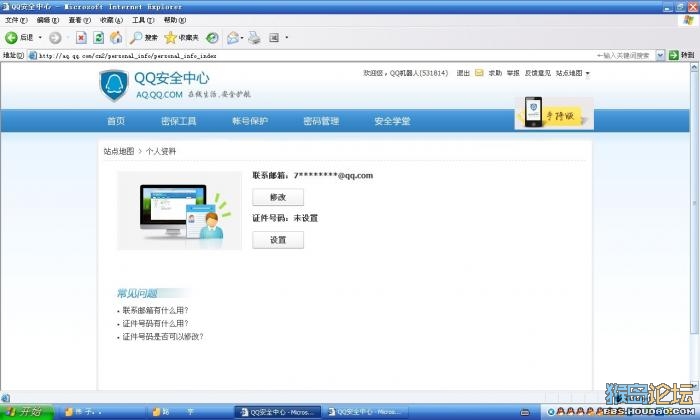Open FAQ 证件号码是否可以修改?

[x=163, y=337]
